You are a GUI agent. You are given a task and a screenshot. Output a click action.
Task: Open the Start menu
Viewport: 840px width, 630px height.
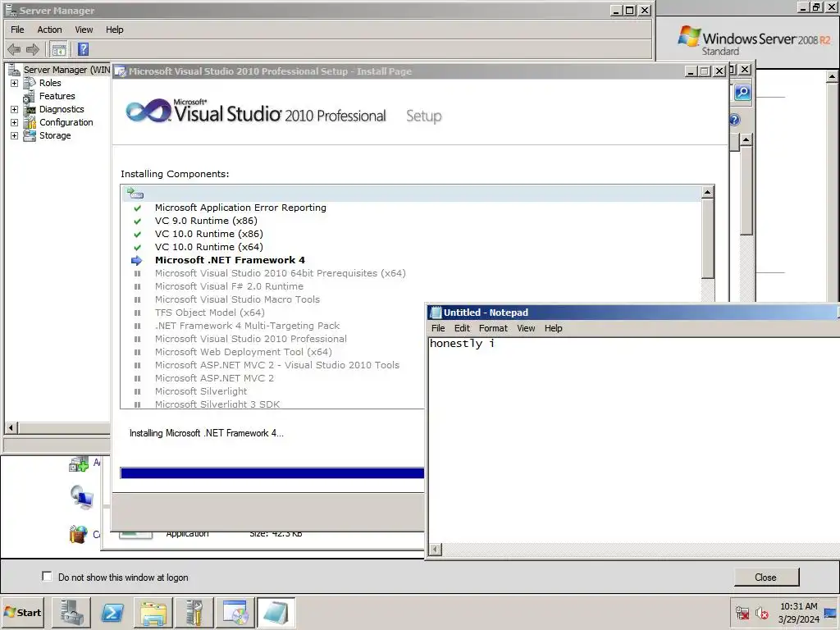pyautogui.click(x=22, y=612)
